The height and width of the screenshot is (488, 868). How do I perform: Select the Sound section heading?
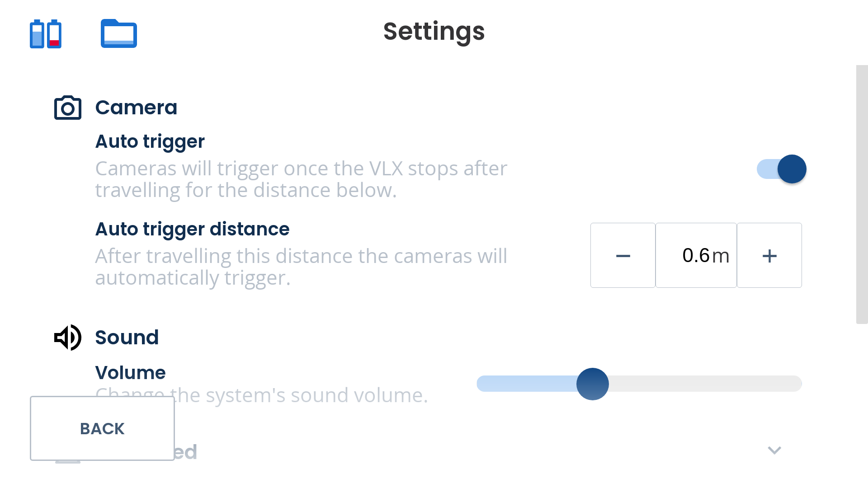pyautogui.click(x=127, y=338)
